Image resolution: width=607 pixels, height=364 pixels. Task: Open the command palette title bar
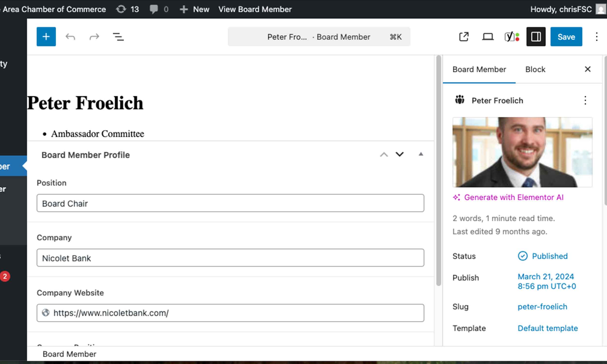tap(319, 37)
